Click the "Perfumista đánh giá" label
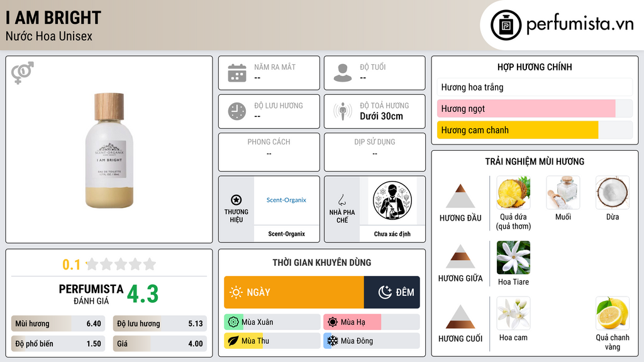The height and width of the screenshot is (362, 644). (x=91, y=294)
